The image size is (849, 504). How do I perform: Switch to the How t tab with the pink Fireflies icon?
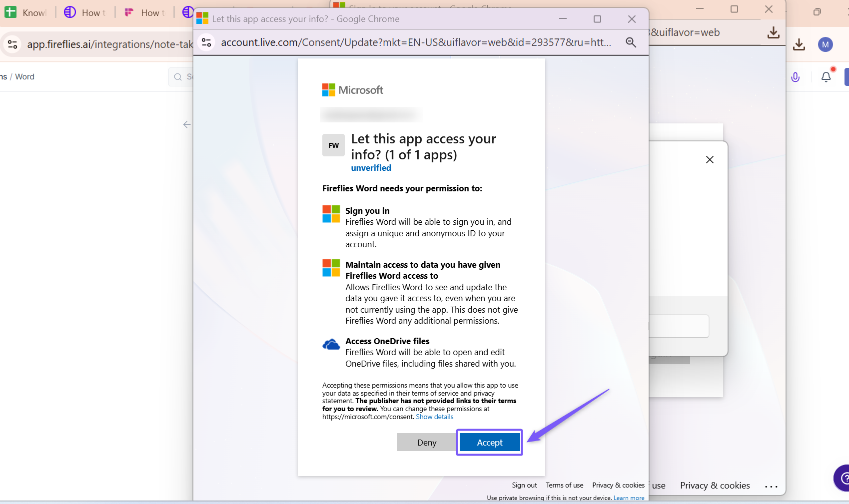144,12
